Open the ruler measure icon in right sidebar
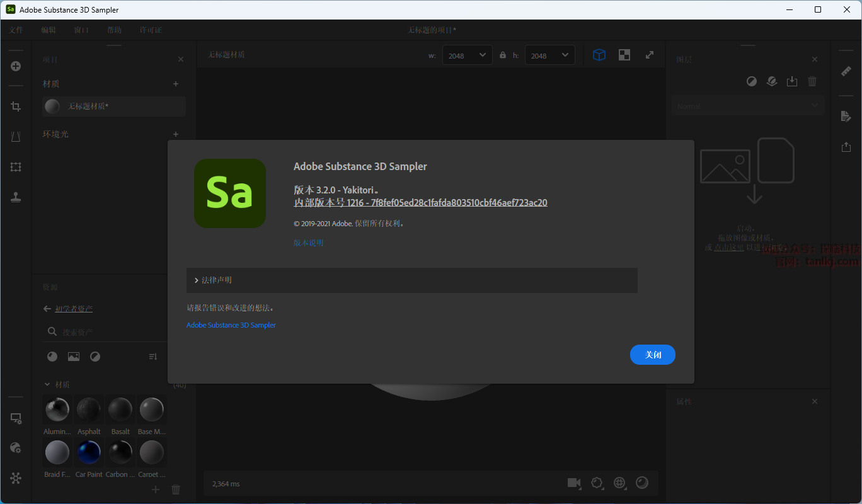This screenshot has height=504, width=862. [846, 71]
